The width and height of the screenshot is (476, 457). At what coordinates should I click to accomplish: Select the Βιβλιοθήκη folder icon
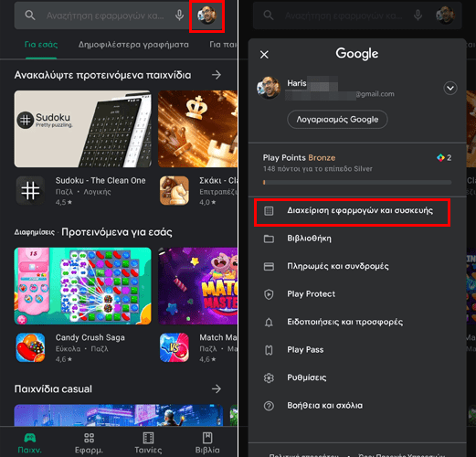(x=269, y=239)
